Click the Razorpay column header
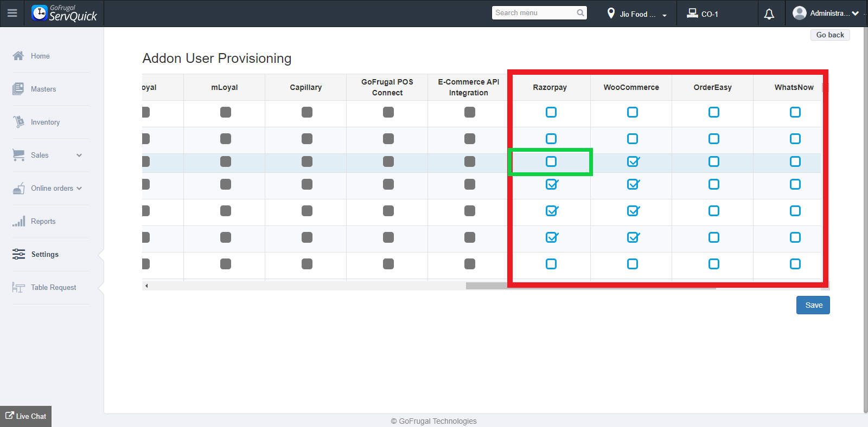This screenshot has height=427, width=868. point(550,87)
